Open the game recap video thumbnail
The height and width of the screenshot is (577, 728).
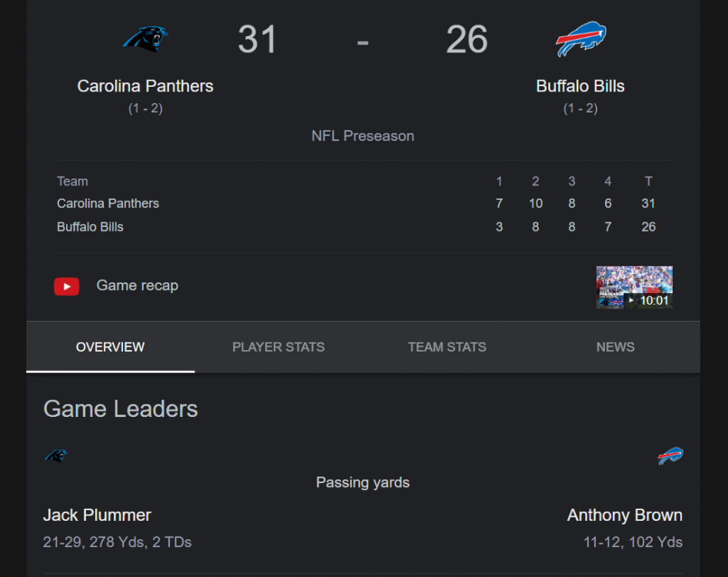pyautogui.click(x=634, y=287)
